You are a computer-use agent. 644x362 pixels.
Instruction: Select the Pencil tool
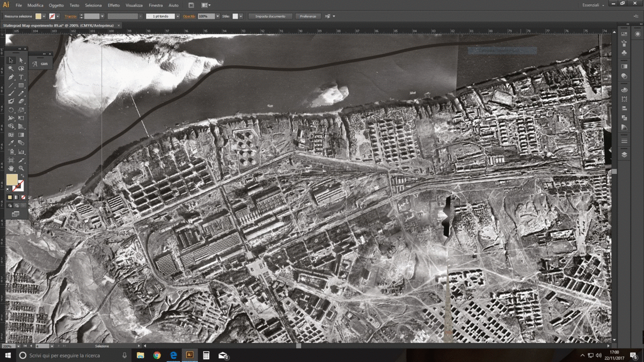pos(21,93)
